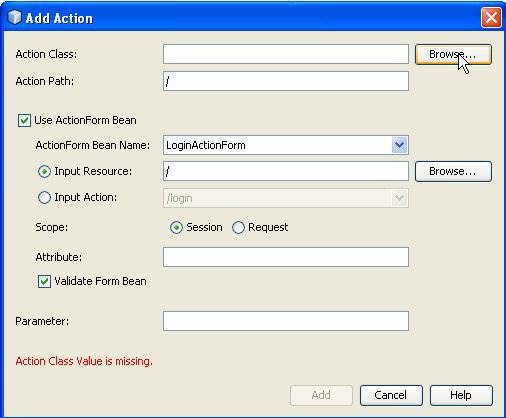
Task: Browse for the Input Resource
Action: pyautogui.click(x=453, y=171)
